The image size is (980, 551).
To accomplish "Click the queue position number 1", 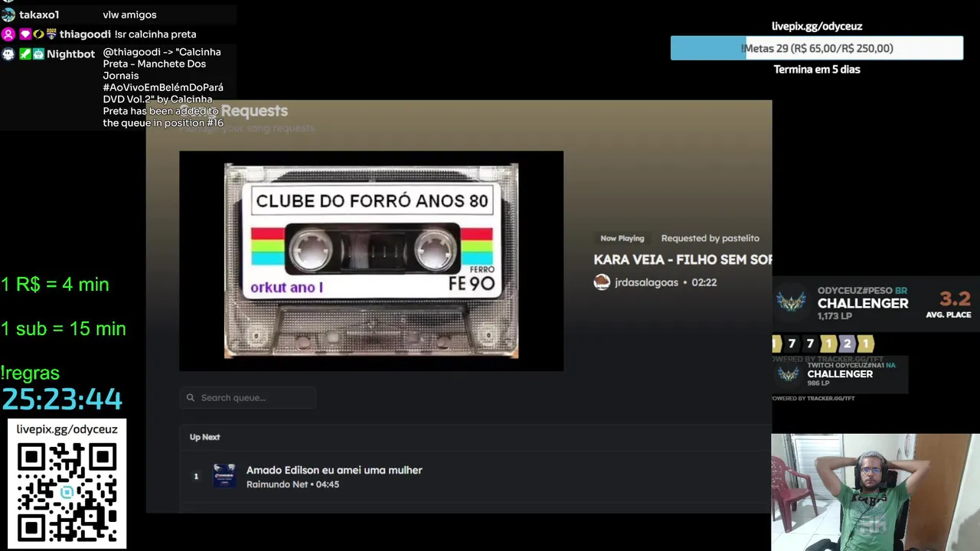I will (196, 476).
